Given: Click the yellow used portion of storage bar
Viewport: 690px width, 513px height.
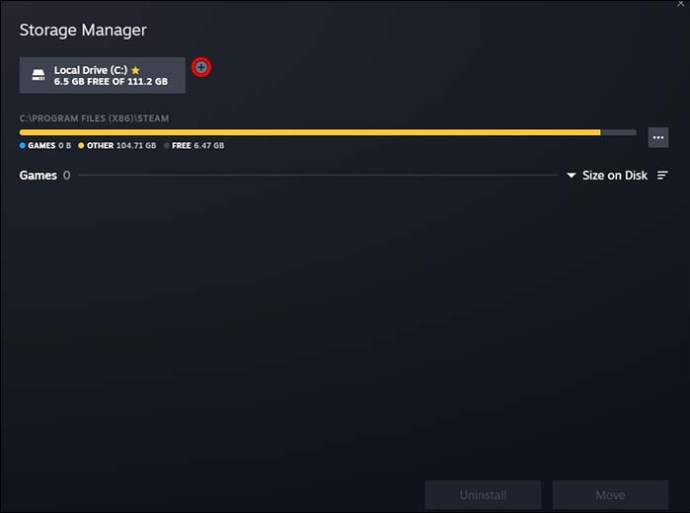Looking at the screenshot, I should pos(310,132).
